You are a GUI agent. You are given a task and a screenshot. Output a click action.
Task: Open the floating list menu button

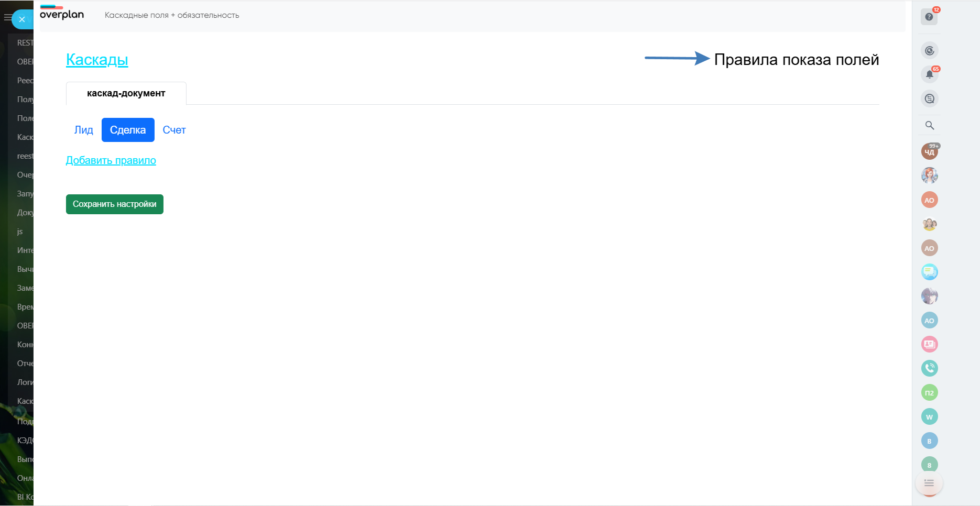click(x=929, y=483)
